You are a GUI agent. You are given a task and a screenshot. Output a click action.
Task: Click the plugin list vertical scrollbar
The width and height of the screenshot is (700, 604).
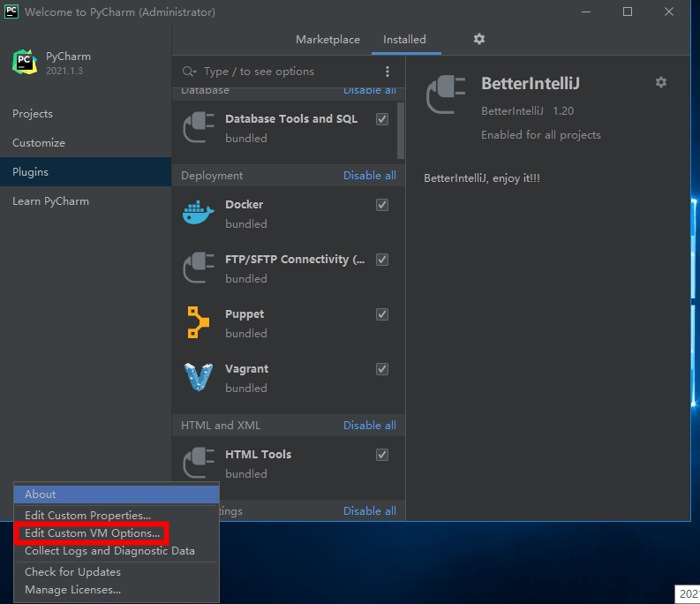pyautogui.click(x=401, y=131)
